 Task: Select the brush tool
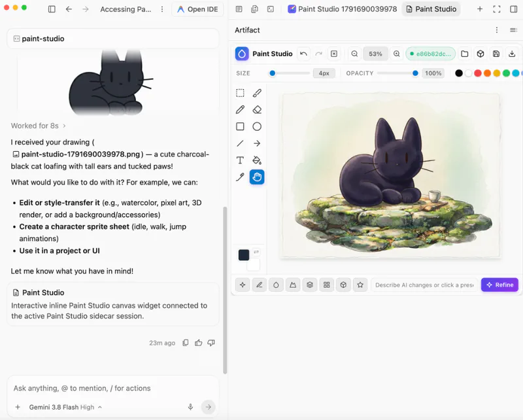point(257,93)
